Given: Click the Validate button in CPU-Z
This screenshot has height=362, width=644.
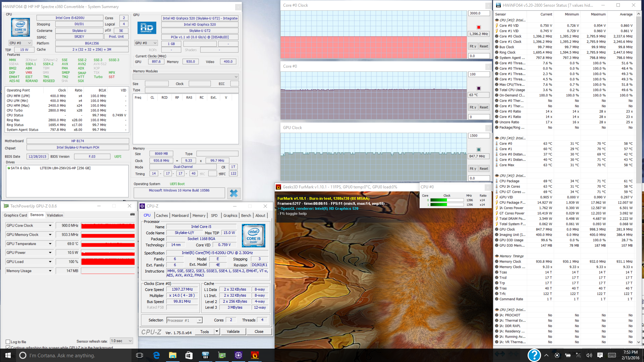Looking at the screenshot, I should click(233, 331).
